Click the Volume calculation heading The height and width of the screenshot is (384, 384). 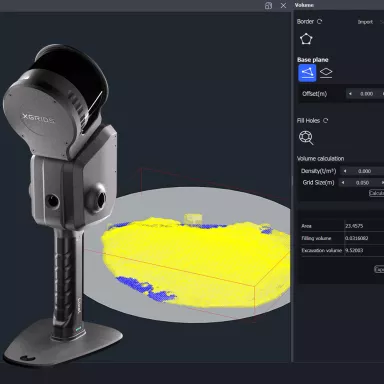pos(320,159)
